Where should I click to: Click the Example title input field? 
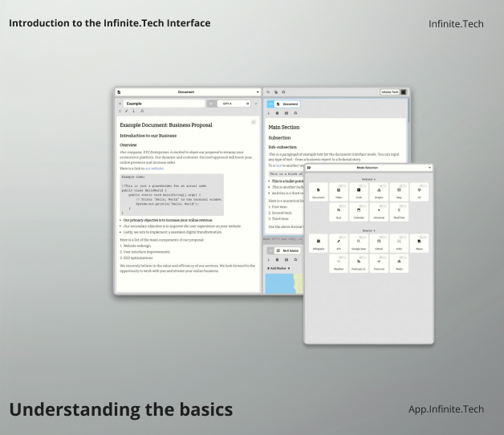[164, 104]
